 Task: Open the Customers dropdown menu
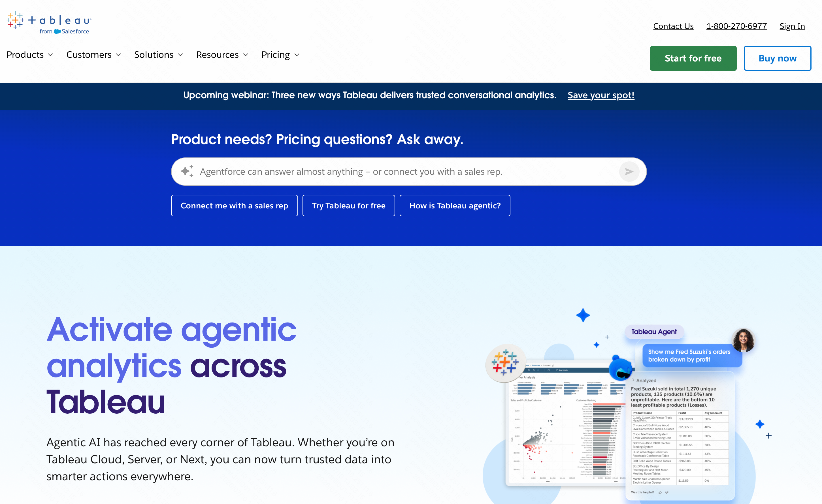pos(93,55)
